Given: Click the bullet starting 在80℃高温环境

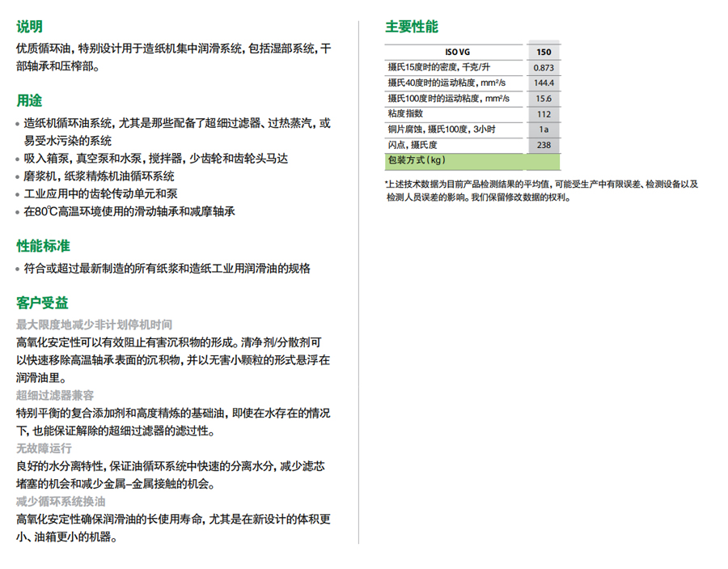Looking at the screenshot, I should pyautogui.click(x=129, y=211).
